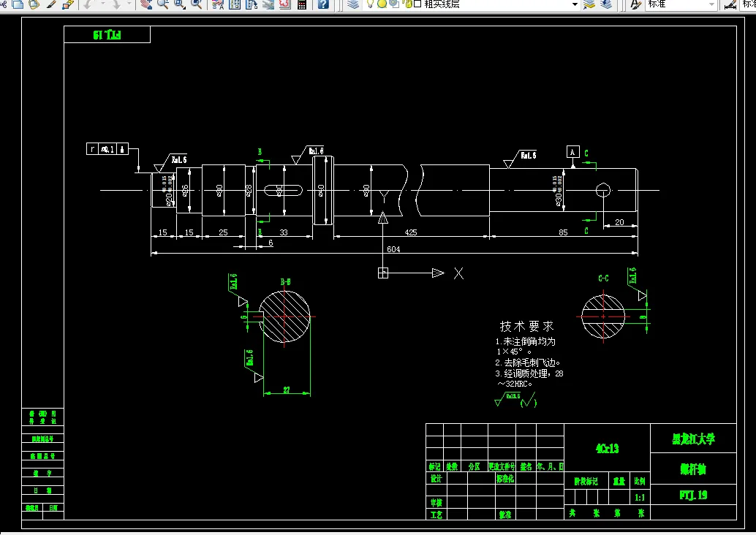Open the Redo history dropdown arrow
The height and width of the screenshot is (535, 756).
pos(129,4)
